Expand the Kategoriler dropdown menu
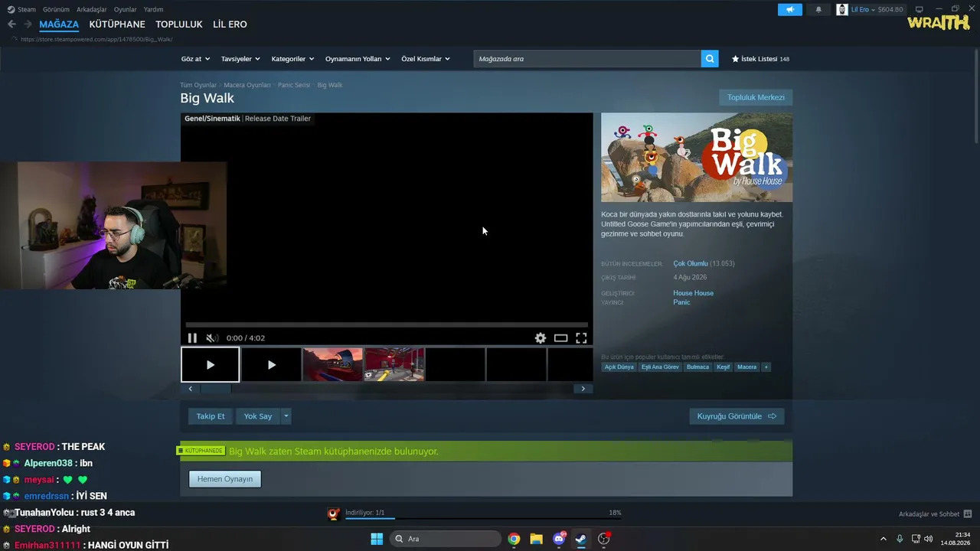 292,59
